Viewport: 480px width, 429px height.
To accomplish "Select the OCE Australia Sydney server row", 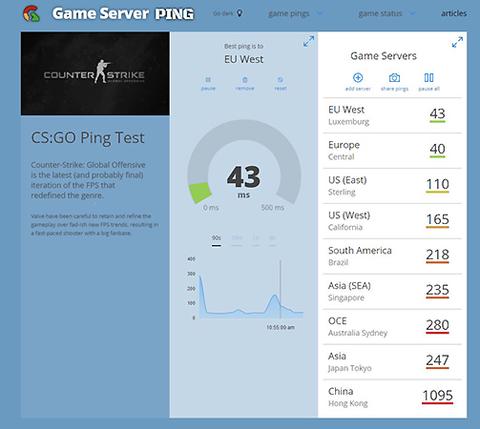I will tap(392, 327).
